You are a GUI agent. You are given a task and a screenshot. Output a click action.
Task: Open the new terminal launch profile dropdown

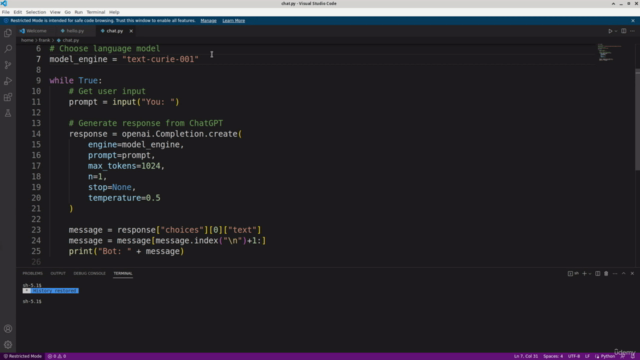590,273
